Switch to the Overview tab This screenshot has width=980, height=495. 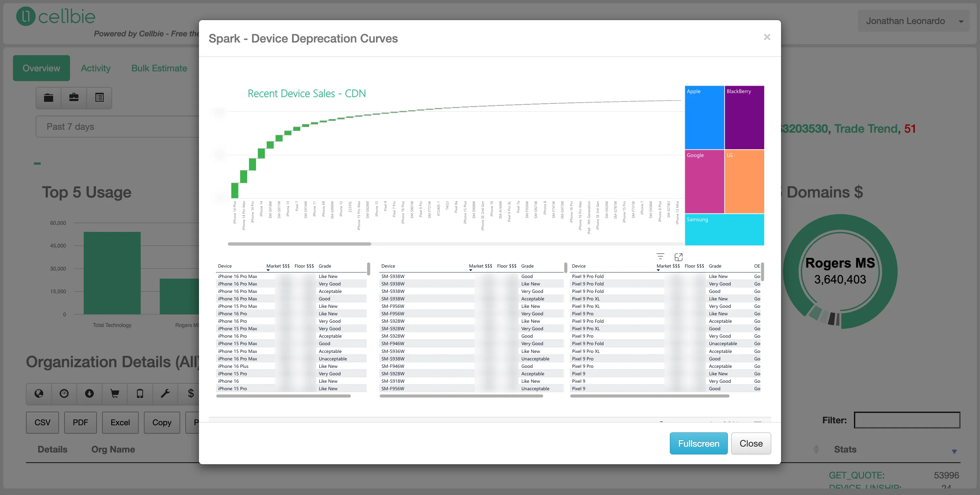[x=41, y=68]
